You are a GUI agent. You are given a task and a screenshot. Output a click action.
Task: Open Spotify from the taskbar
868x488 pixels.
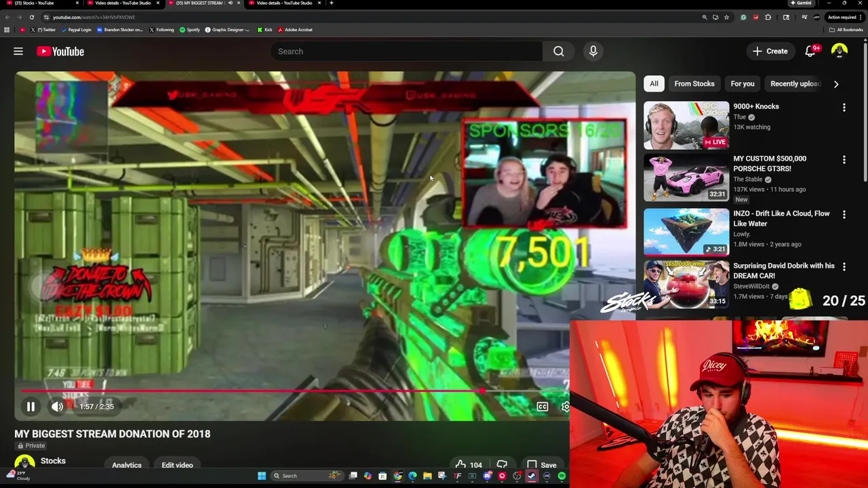(x=561, y=476)
